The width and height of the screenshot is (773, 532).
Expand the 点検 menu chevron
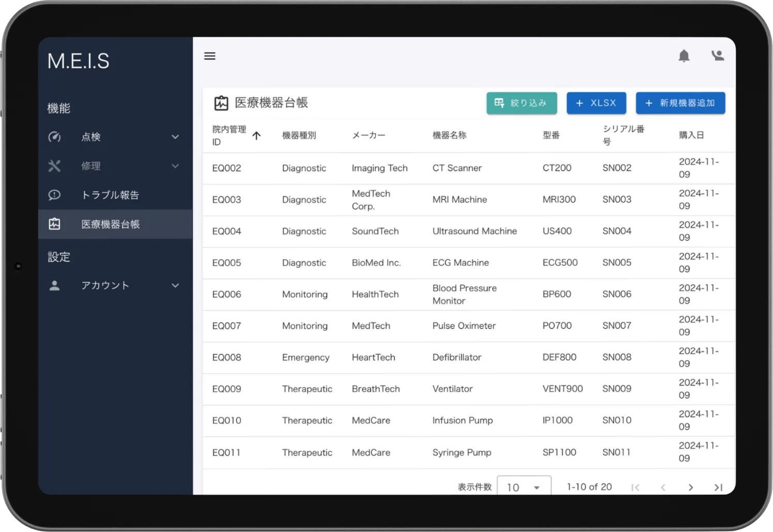point(175,137)
